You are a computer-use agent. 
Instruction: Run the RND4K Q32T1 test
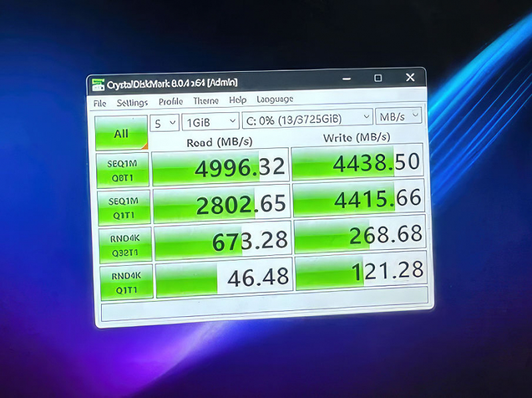point(125,245)
